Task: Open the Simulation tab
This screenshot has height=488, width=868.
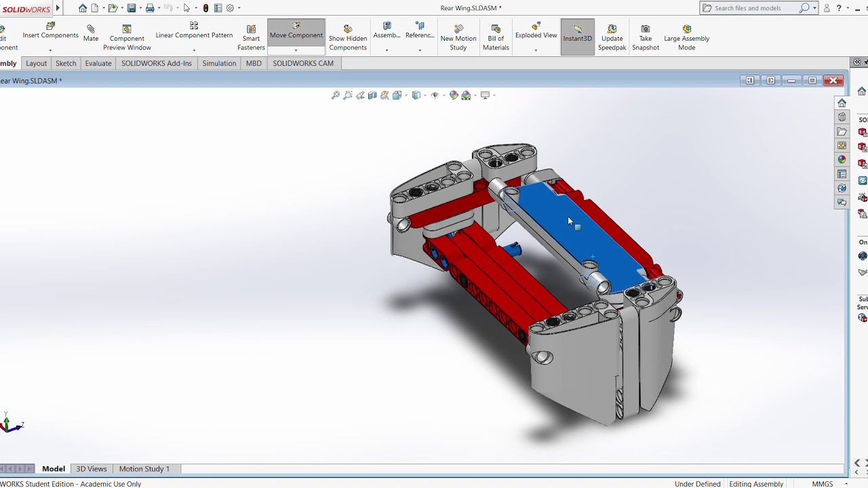Action: [219, 63]
